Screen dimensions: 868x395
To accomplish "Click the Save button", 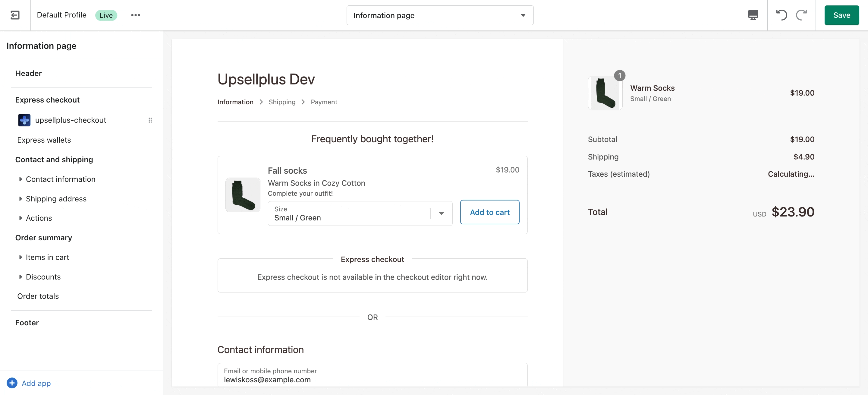I will click(x=841, y=15).
